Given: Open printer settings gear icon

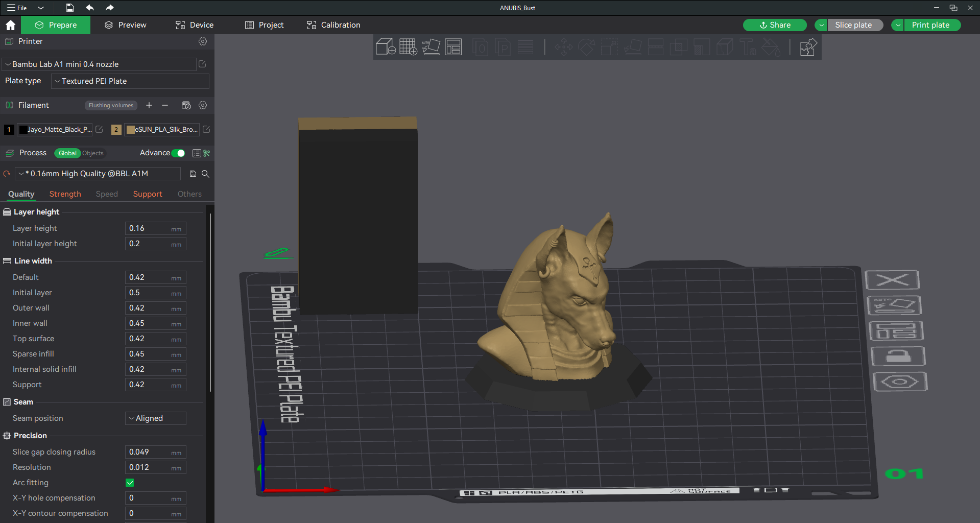Looking at the screenshot, I should coord(203,41).
